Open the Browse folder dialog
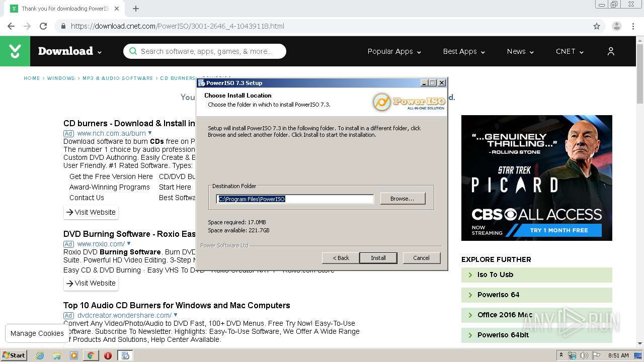Image resolution: width=644 pixels, height=362 pixels. (x=403, y=199)
